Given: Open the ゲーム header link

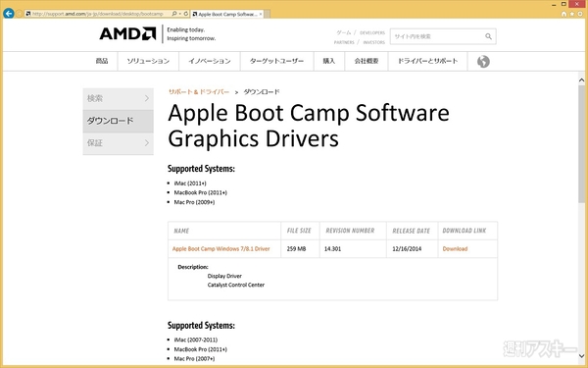Looking at the screenshot, I should point(344,32).
